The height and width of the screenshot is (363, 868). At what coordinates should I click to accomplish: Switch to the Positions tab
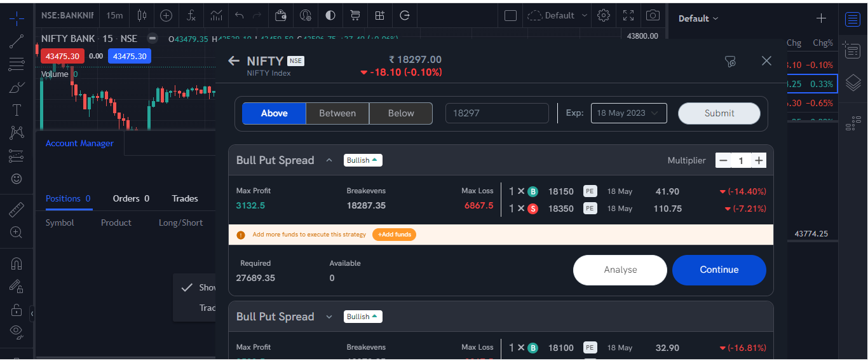[x=69, y=198]
